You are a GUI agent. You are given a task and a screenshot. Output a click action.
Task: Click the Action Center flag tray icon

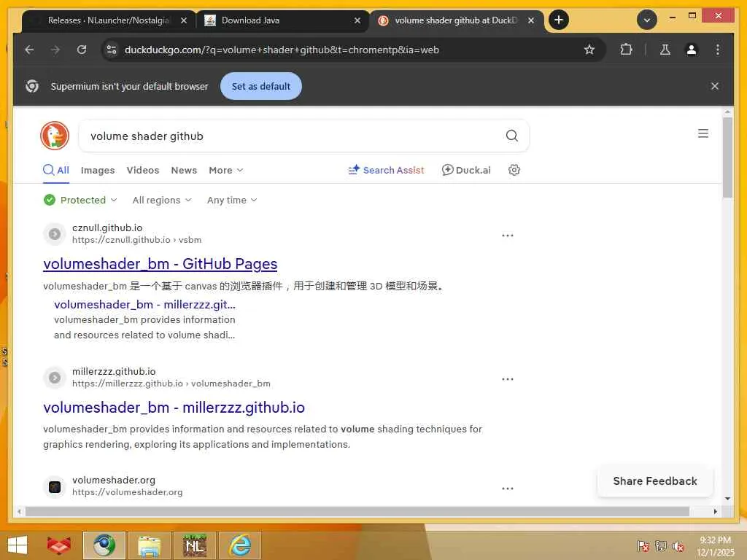643,545
